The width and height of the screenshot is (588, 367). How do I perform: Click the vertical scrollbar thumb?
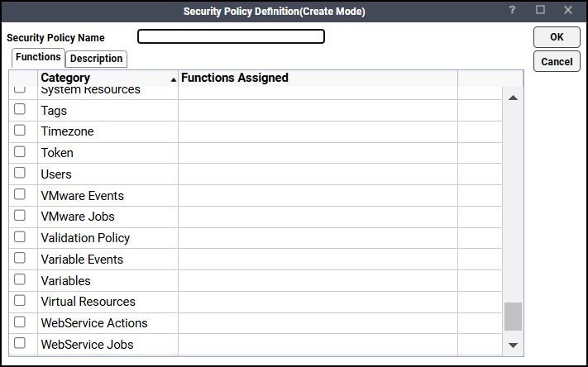[513, 316]
